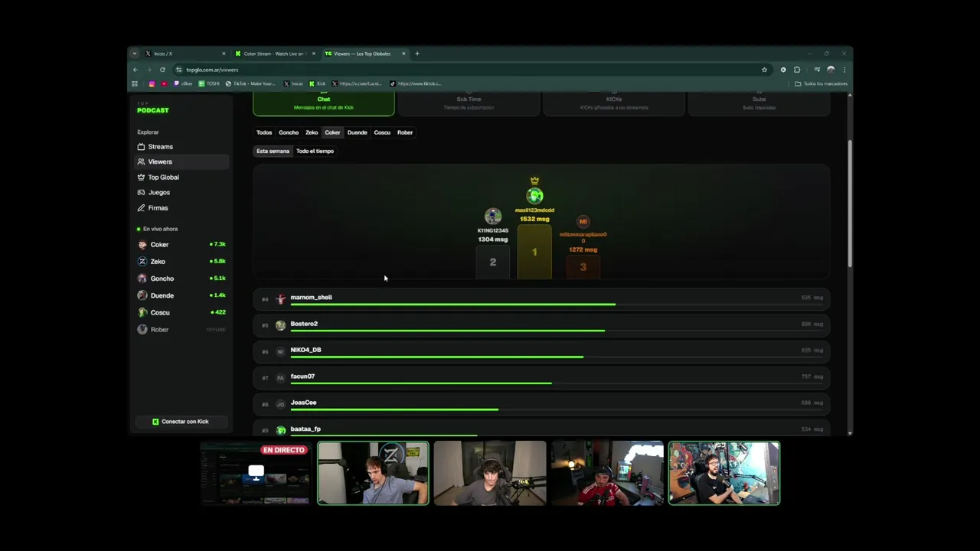This screenshot has height=551, width=980.
Task: Open Chrome three-dot menu
Action: [x=844, y=70]
